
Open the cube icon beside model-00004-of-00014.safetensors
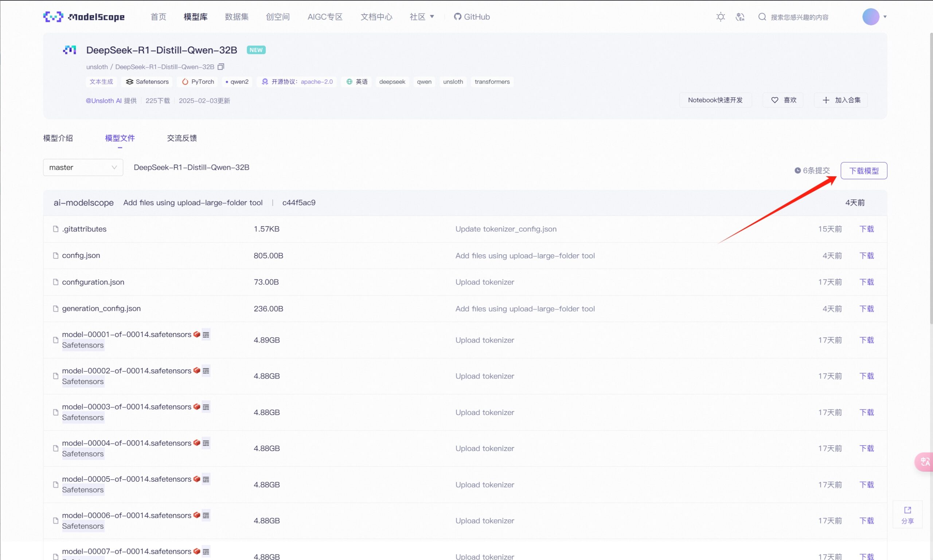(x=197, y=443)
